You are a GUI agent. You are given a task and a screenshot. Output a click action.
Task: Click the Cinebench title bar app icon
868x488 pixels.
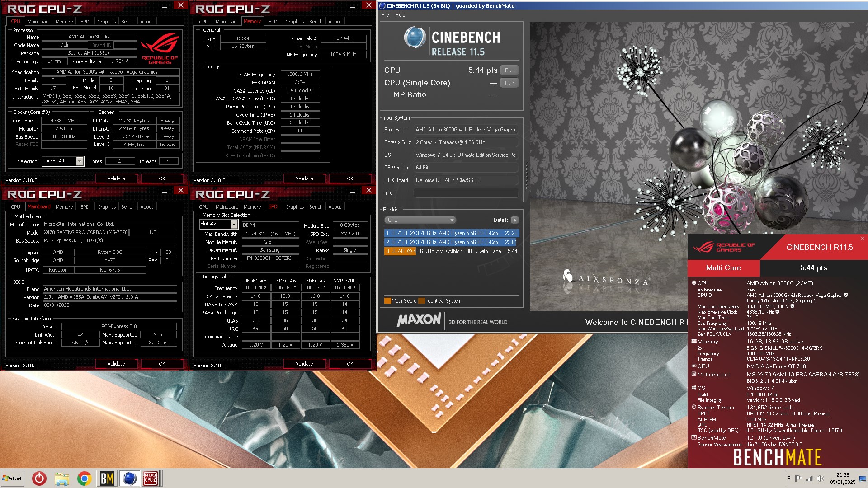coord(382,6)
